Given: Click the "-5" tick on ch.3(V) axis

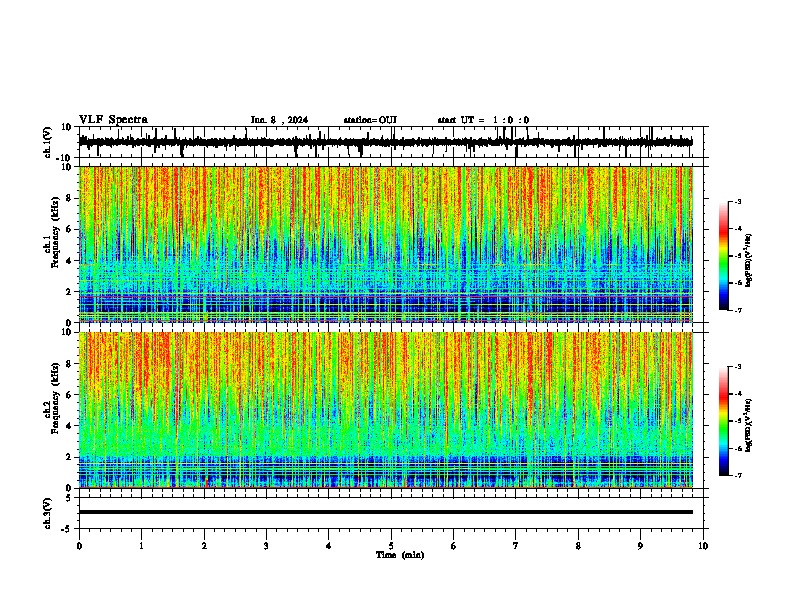Looking at the screenshot, I should point(67,529).
